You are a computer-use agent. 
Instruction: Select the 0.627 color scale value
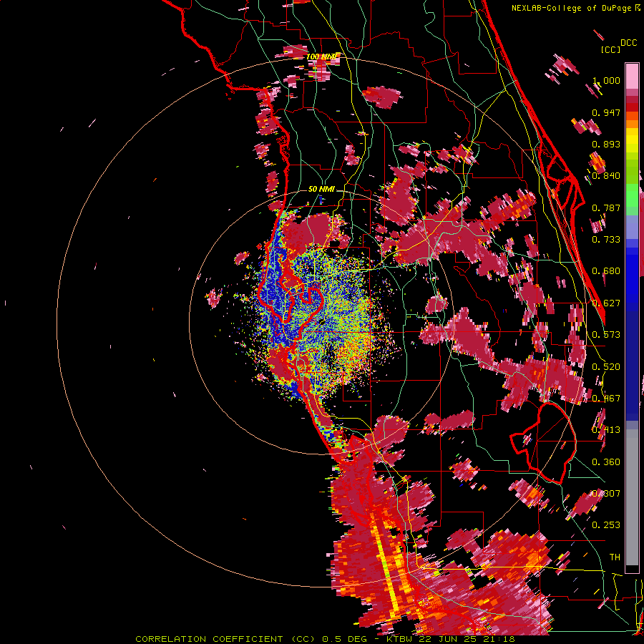606,303
